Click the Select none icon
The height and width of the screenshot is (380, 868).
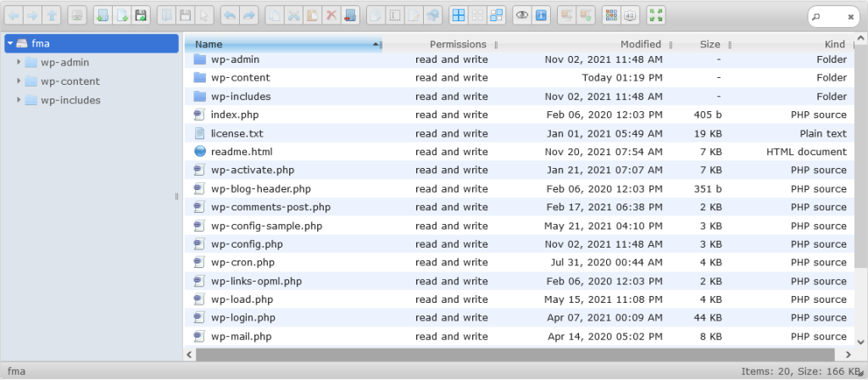477,15
